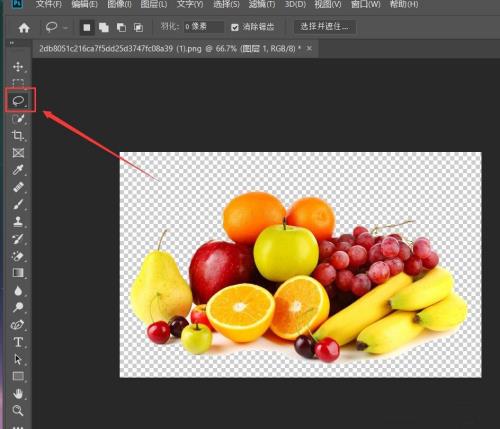The width and height of the screenshot is (500, 429).
Task: Open the 选择(S) menu
Action: (226, 4)
